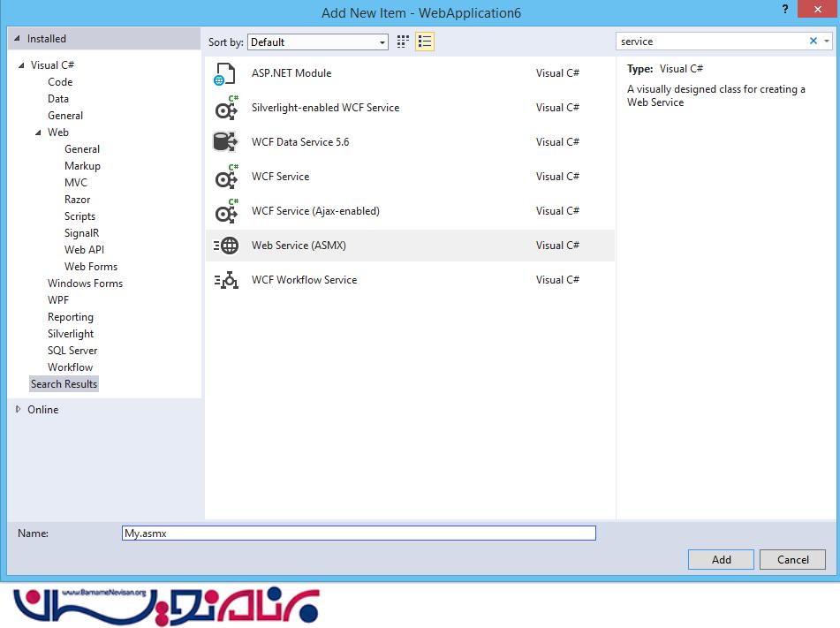Expand the Online section

pos(19,410)
